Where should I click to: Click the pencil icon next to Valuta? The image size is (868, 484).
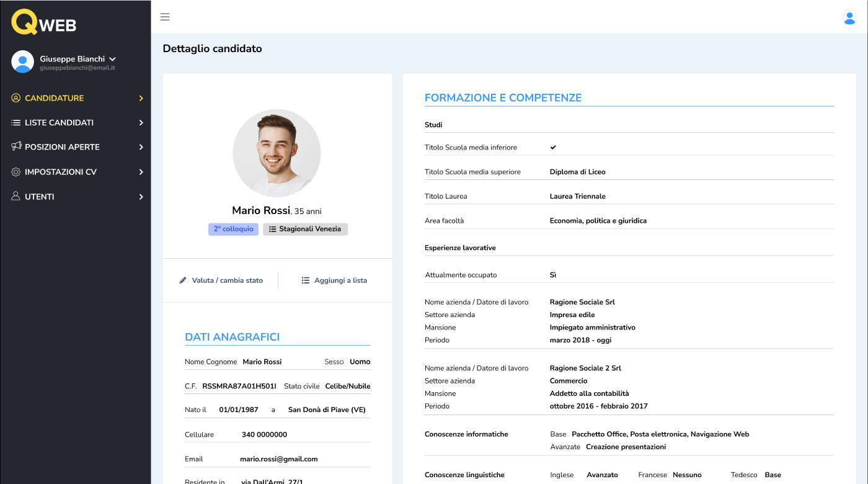click(x=182, y=280)
